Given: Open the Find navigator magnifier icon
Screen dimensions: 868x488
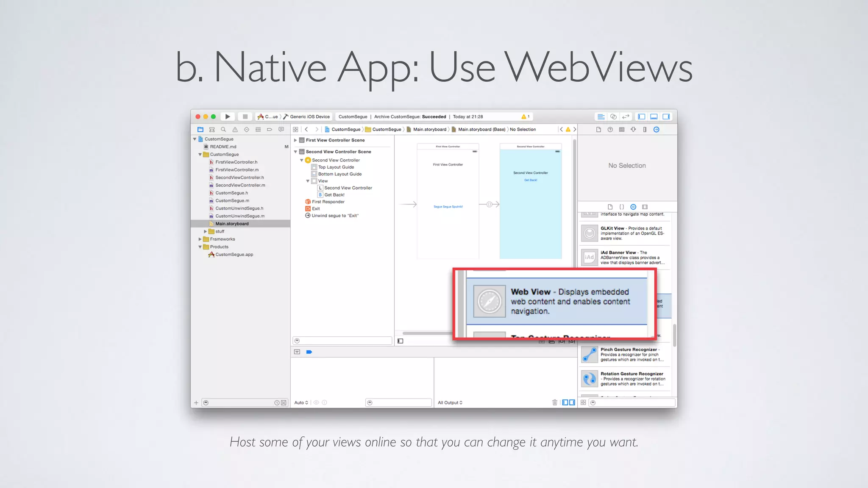Looking at the screenshot, I should pyautogui.click(x=223, y=130).
